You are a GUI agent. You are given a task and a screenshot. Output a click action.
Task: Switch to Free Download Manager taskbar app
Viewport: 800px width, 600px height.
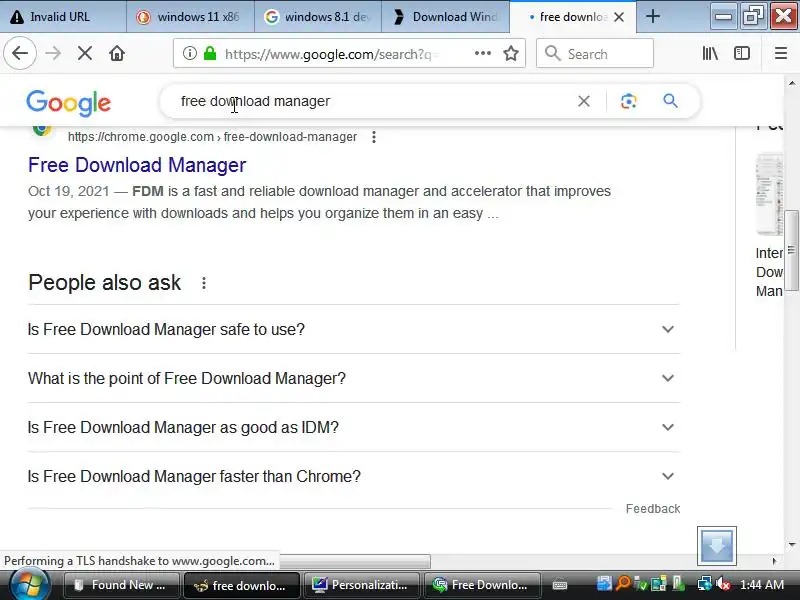coord(481,585)
